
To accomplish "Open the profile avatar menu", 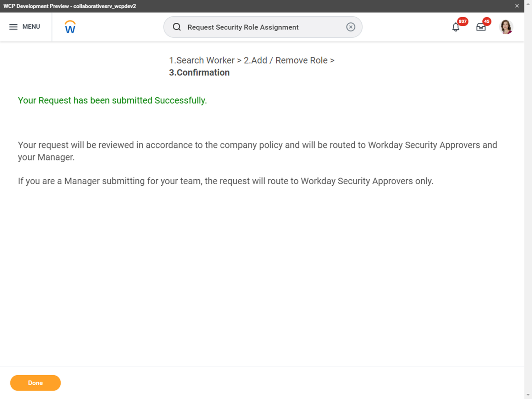I will (x=506, y=27).
